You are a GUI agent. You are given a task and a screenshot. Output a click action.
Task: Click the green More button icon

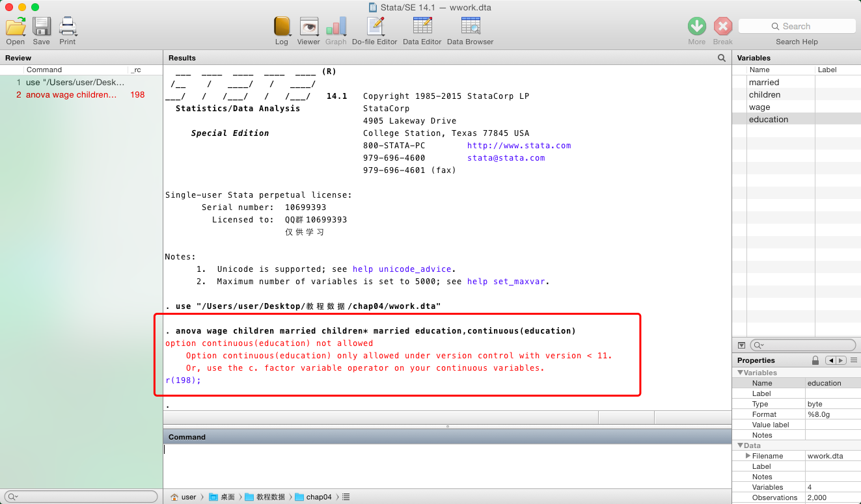click(697, 27)
